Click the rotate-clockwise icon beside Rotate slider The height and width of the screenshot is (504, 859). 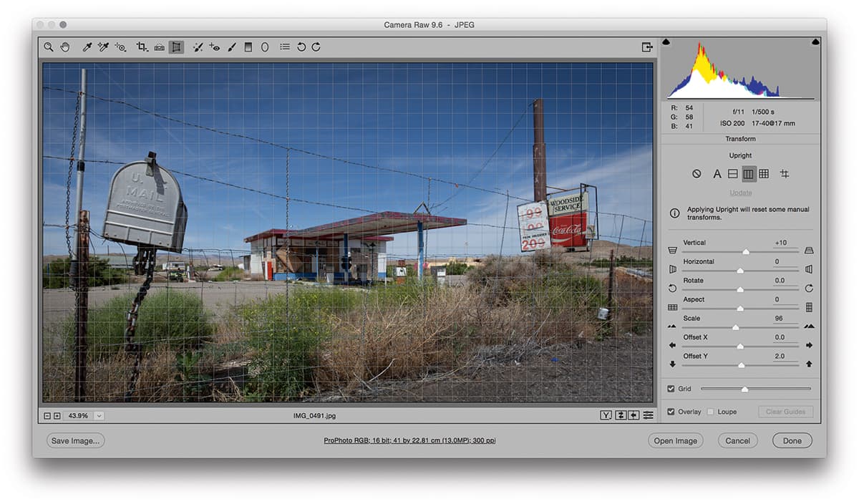[x=809, y=289]
